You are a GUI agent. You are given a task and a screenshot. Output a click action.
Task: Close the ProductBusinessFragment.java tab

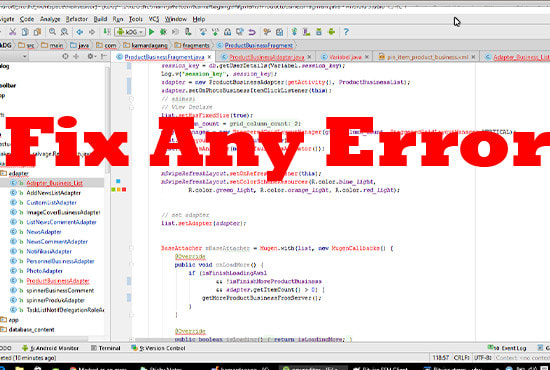tap(209, 57)
